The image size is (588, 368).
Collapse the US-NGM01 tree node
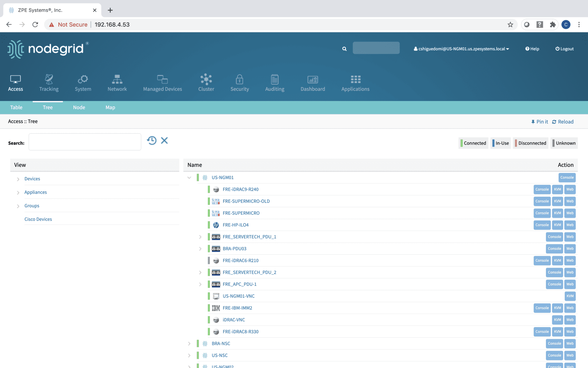click(x=189, y=178)
